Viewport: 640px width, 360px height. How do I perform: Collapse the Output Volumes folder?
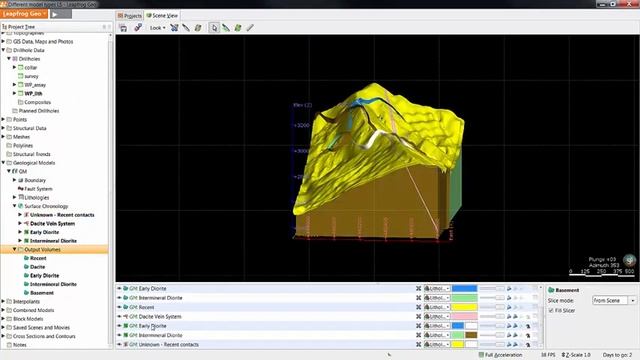(14, 249)
